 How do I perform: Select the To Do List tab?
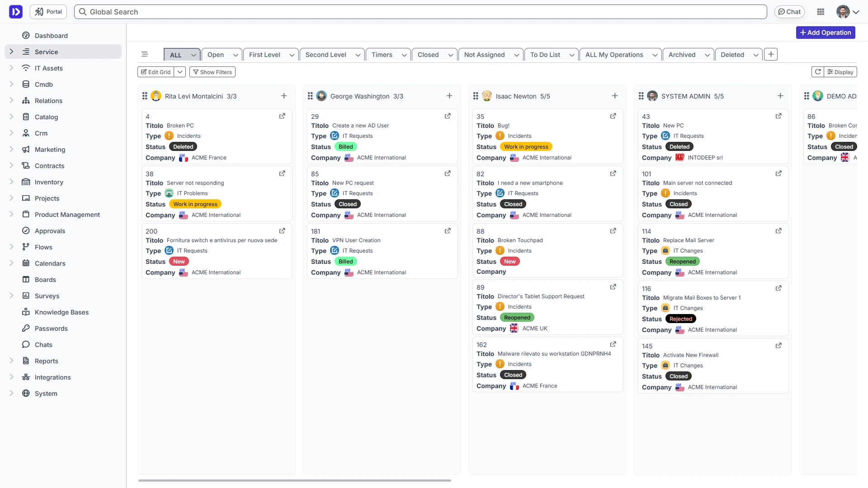pos(545,55)
